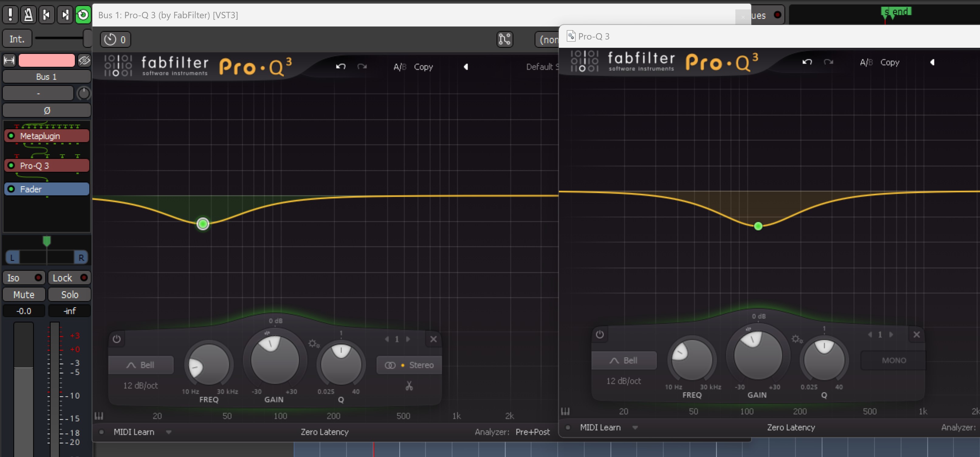
Task: Mute Bus 1
Action: click(x=24, y=295)
